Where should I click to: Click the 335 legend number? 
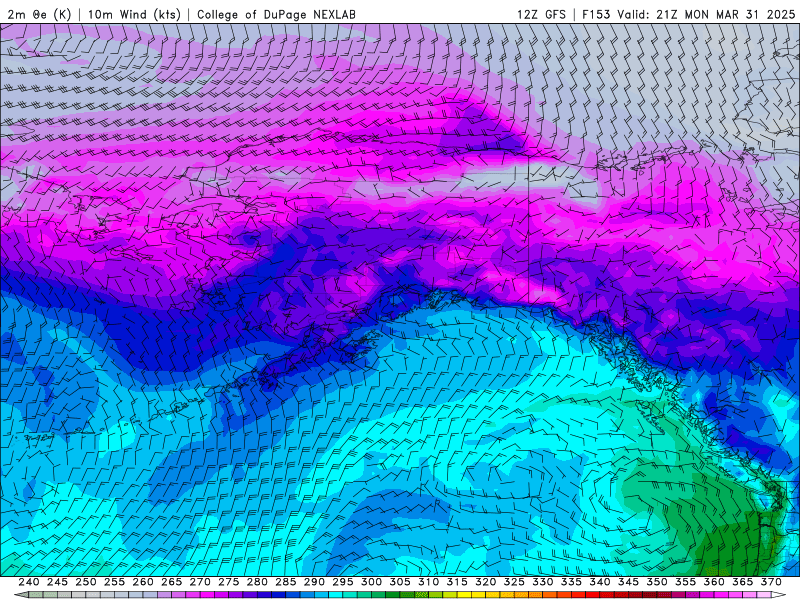coord(571,582)
